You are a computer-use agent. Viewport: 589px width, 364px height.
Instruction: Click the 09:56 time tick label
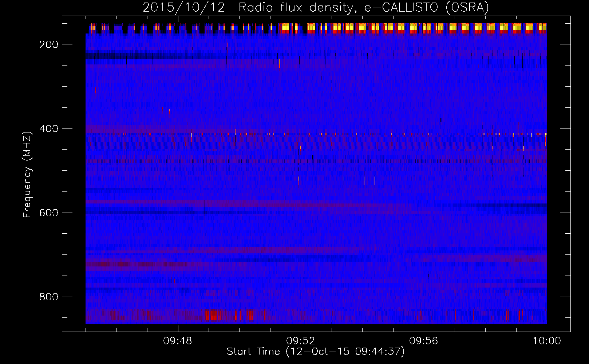(x=424, y=341)
